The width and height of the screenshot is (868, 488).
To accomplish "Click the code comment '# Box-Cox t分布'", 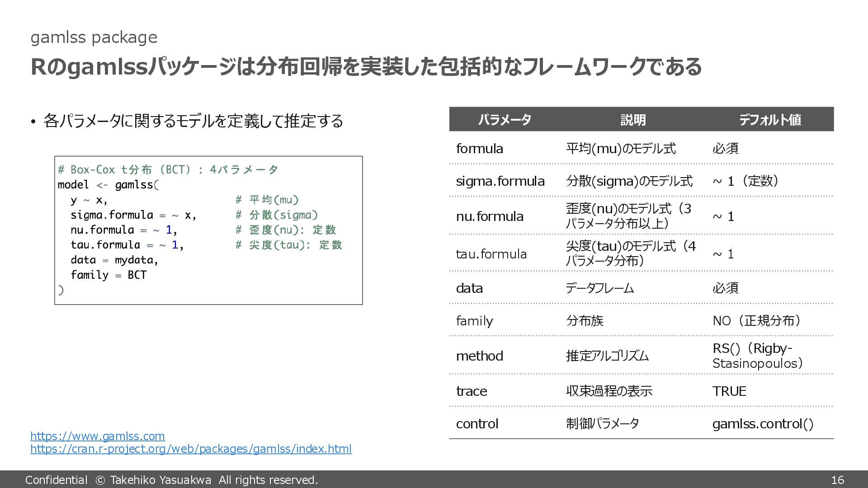I will coord(167,170).
